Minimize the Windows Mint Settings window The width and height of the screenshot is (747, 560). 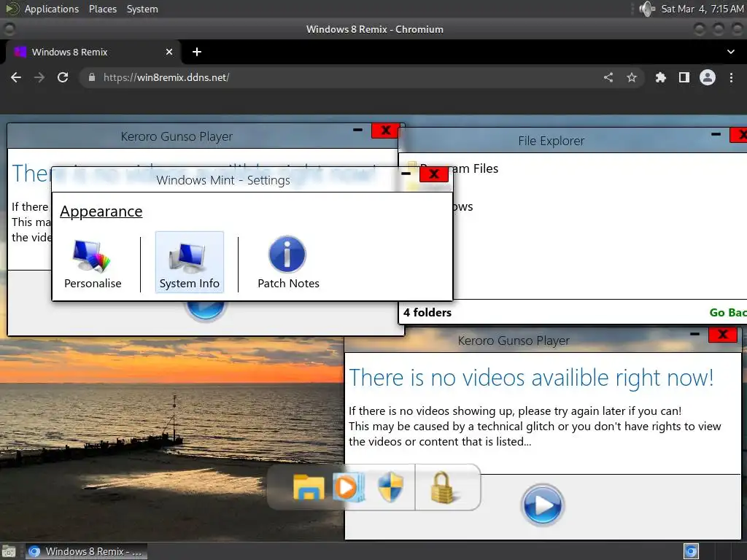406,174
